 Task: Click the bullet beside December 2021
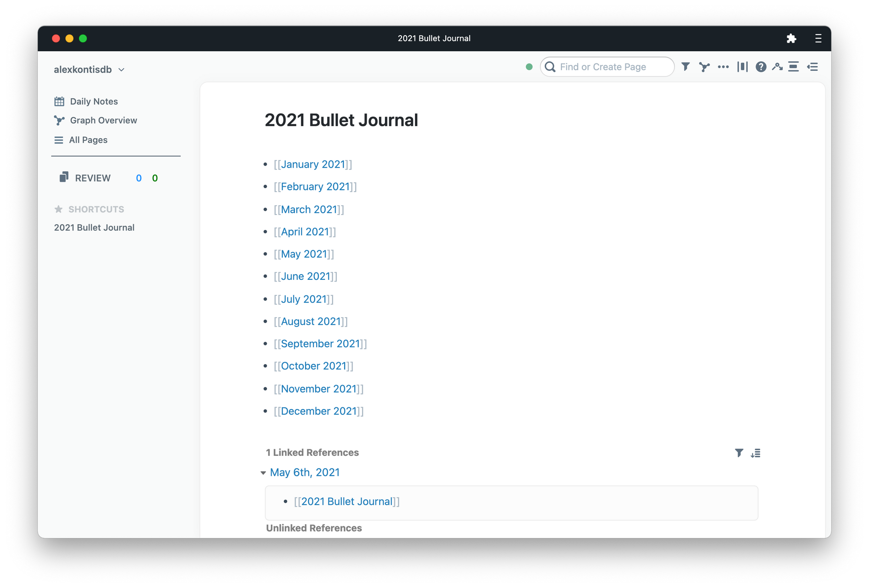265,411
